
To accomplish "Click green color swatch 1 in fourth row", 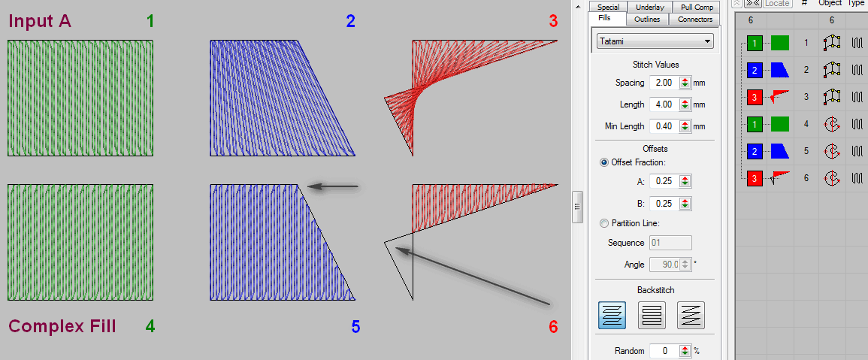I will 755,123.
